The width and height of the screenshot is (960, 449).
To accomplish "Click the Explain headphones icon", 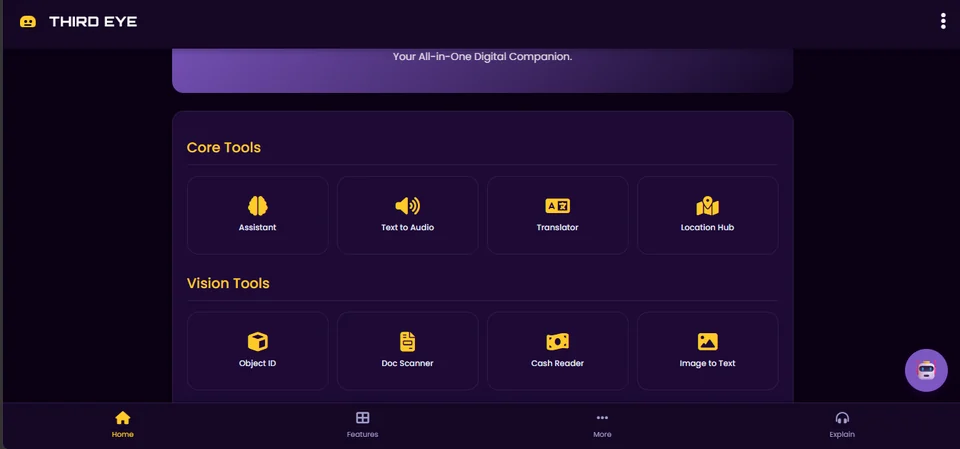I will point(842,418).
